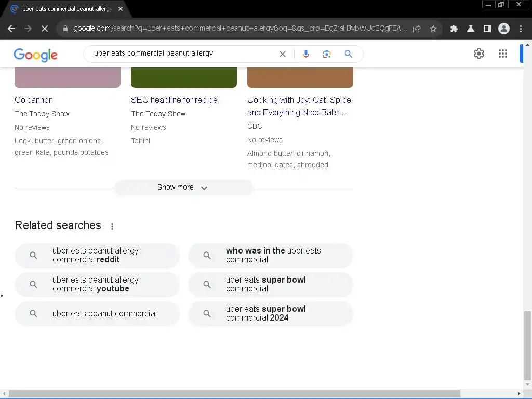Close the uber eats commercial browser tab
532x399 pixels.
121,9
